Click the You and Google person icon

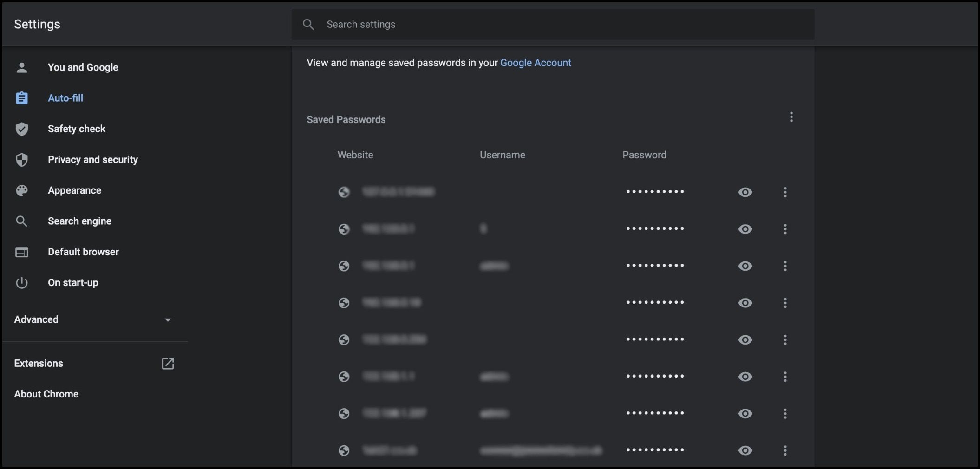(22, 68)
